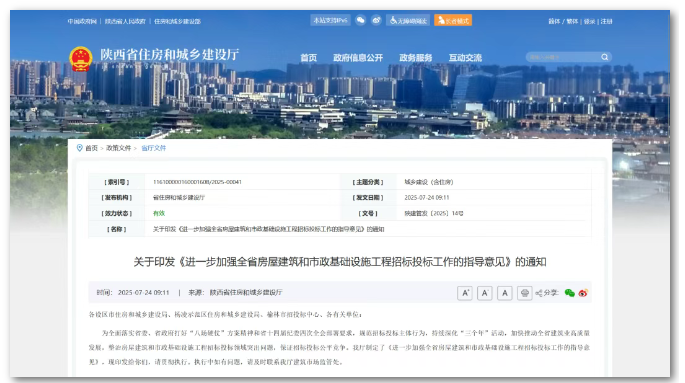
Task: Click the 省住房和城乡建设厅 publisher value
Action: coord(179,197)
